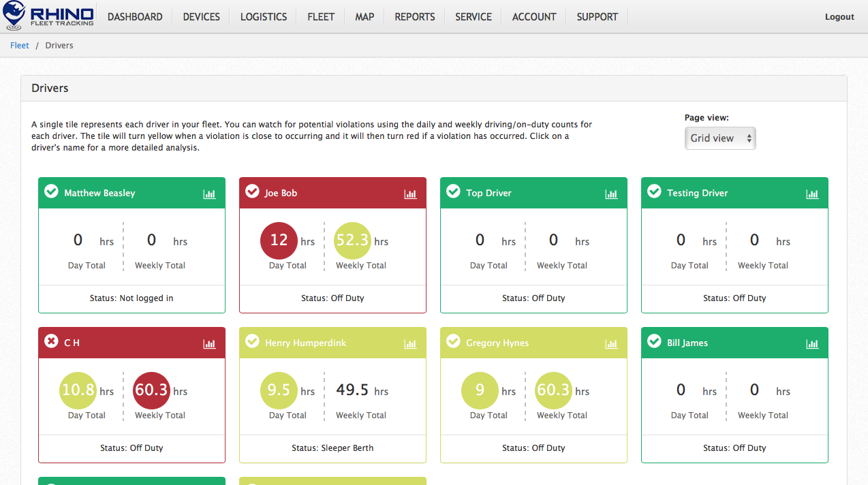Click the Rhino Fleet Tracking logo
Screen dimensions: 868x485
click(48, 16)
